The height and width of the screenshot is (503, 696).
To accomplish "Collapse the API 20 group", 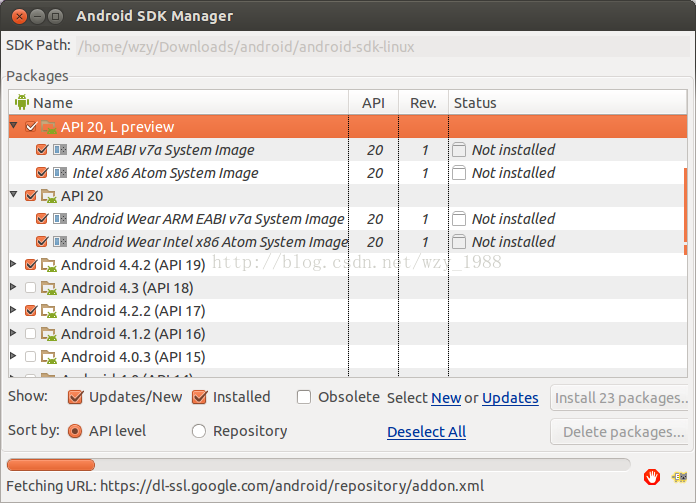I will click(14, 194).
